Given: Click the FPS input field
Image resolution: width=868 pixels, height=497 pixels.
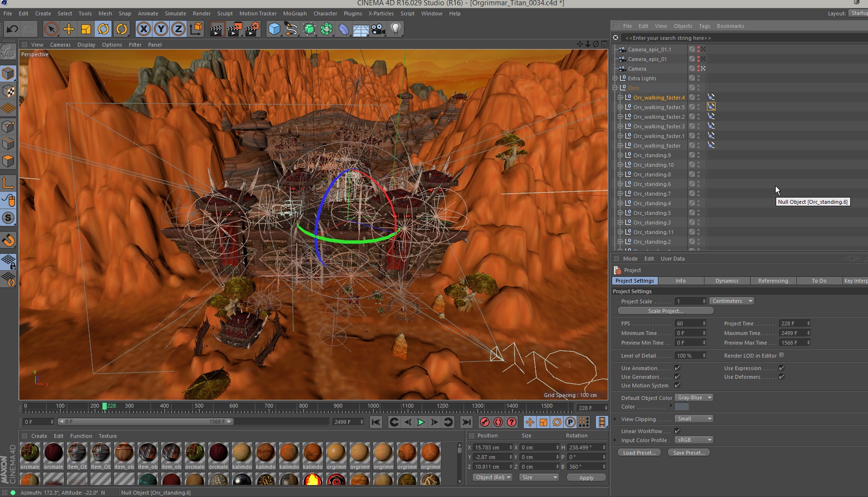Looking at the screenshot, I should 688,323.
